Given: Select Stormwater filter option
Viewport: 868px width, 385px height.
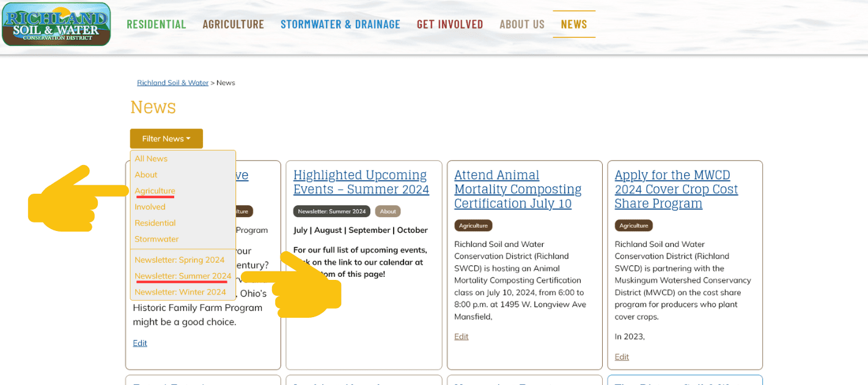Looking at the screenshot, I should (x=156, y=239).
